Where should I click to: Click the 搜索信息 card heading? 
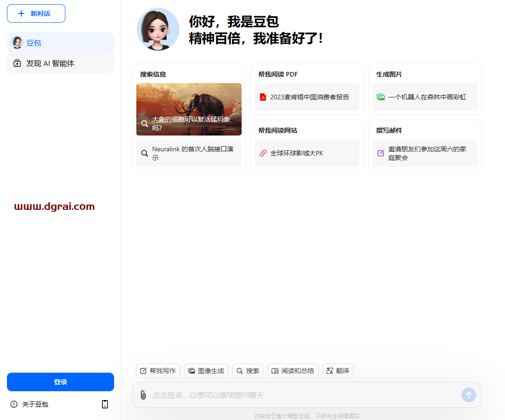pos(153,74)
